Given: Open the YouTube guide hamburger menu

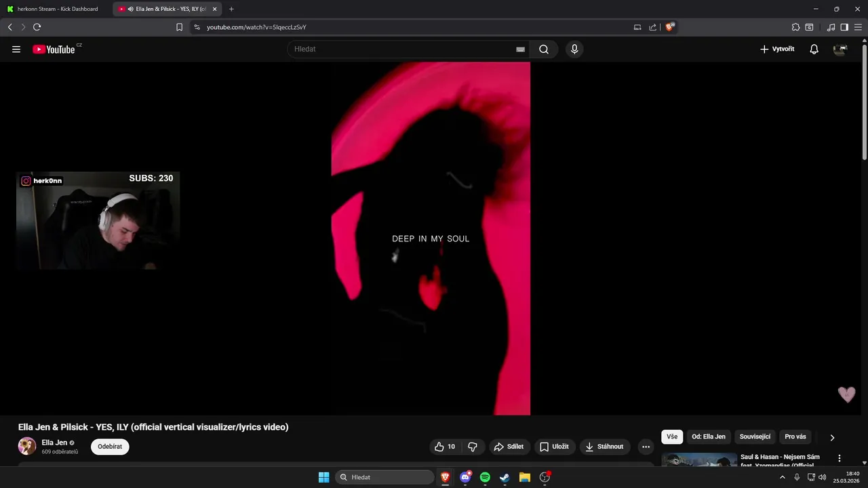Looking at the screenshot, I should (x=16, y=49).
